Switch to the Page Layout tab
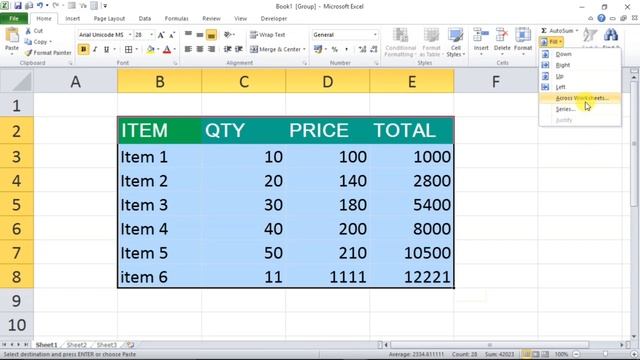Screen dimensions: 640x360 point(109,18)
